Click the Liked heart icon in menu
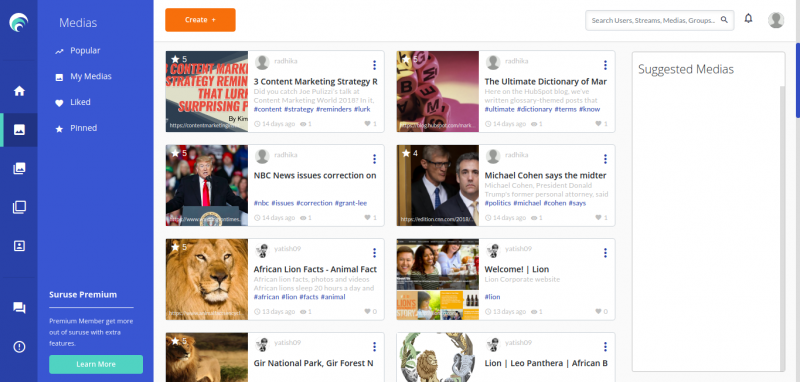The height and width of the screenshot is (382, 800). pos(59,103)
